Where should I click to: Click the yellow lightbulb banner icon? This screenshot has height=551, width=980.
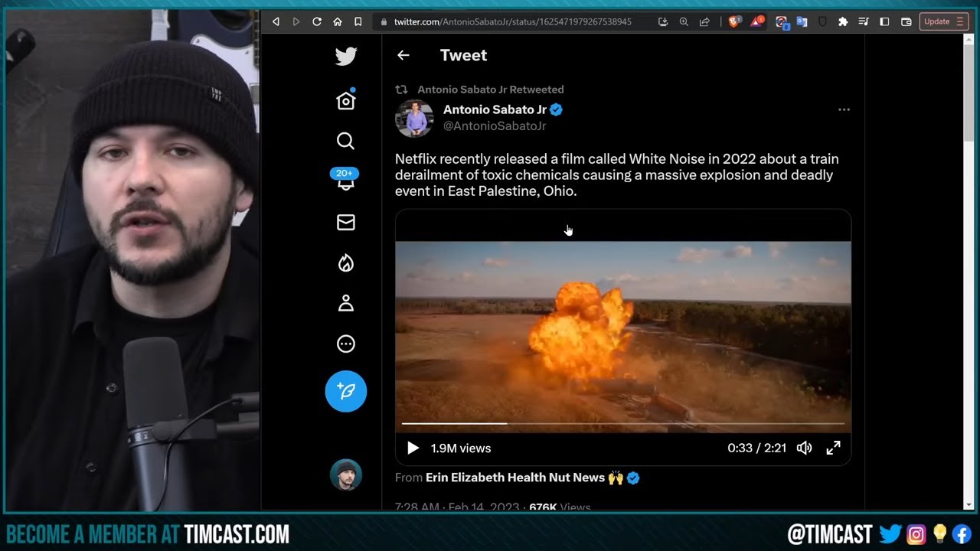click(x=939, y=533)
